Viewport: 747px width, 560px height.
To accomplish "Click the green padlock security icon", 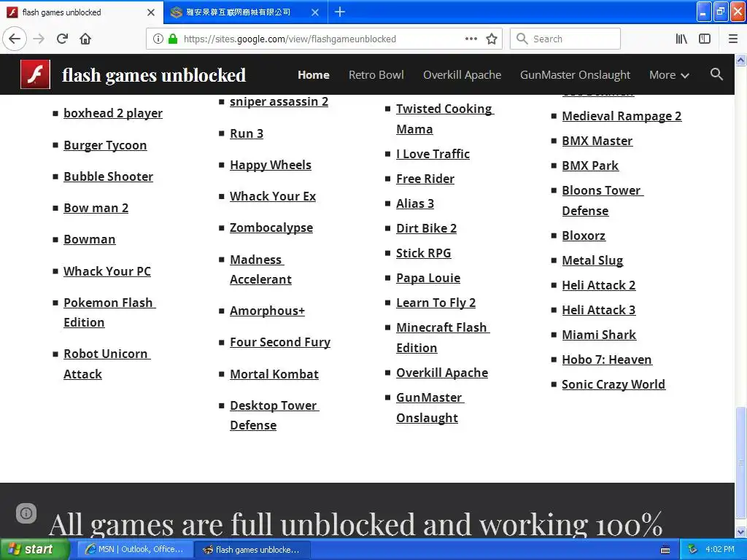I will coord(173,39).
